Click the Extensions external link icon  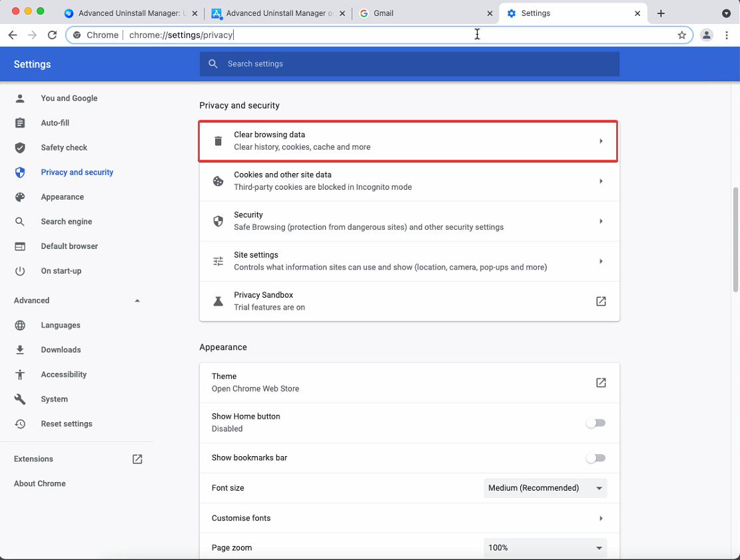137,459
